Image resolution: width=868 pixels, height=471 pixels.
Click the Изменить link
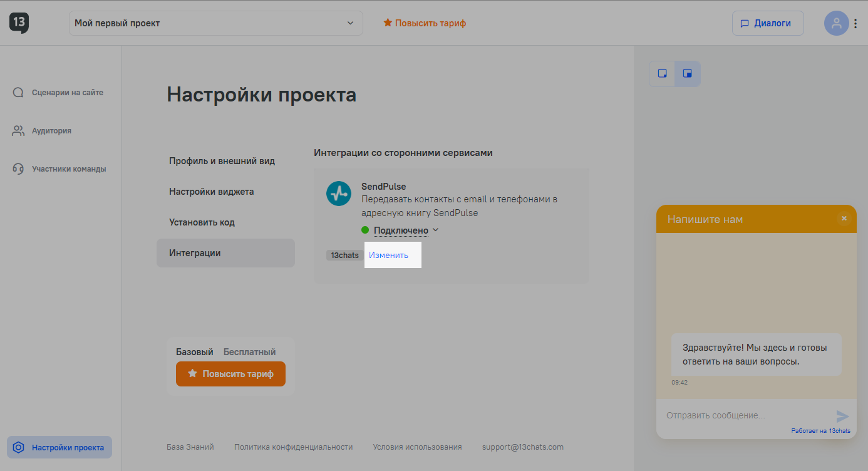(x=388, y=256)
